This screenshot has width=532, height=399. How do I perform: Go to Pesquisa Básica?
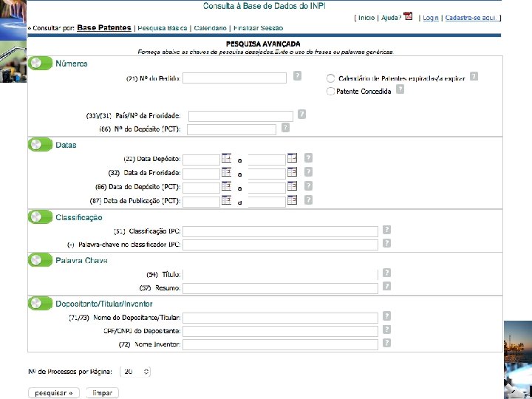point(162,28)
